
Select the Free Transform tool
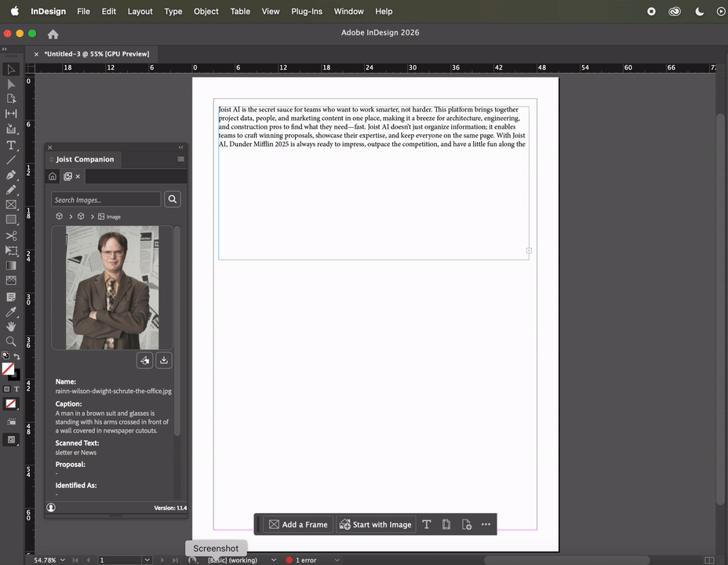(x=11, y=250)
